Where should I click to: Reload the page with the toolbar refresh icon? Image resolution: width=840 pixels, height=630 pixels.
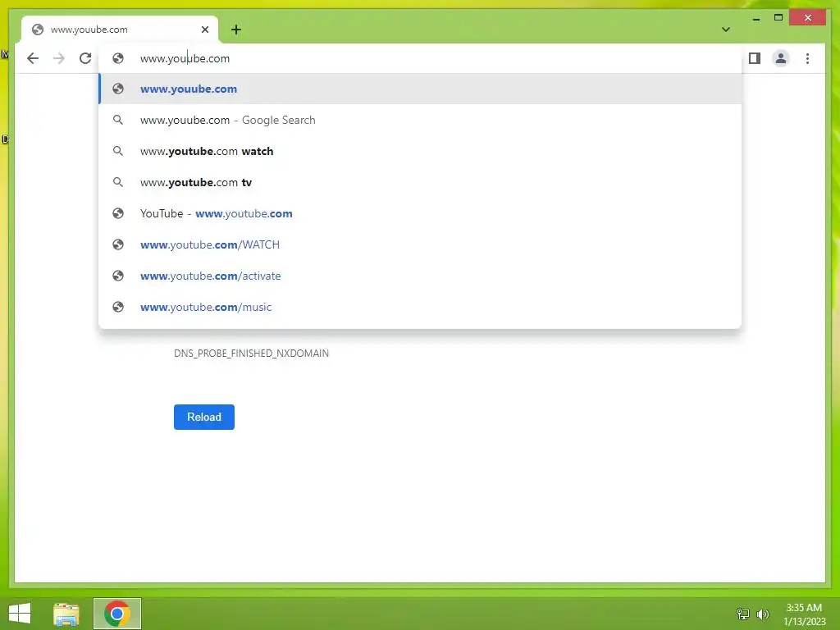(x=85, y=58)
